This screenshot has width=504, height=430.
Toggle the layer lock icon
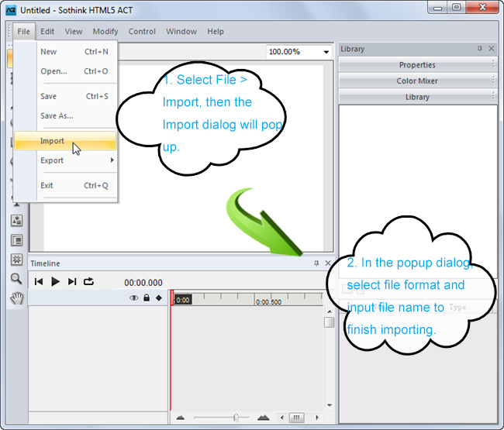pos(147,298)
